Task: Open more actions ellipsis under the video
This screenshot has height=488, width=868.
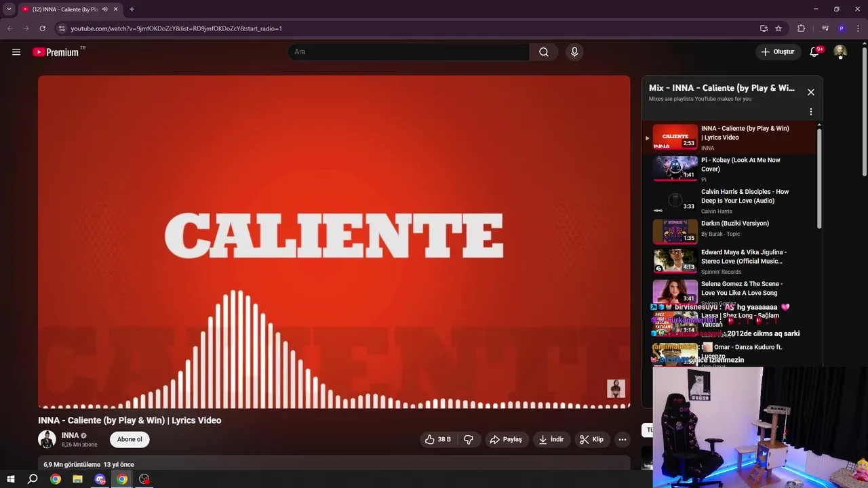Action: (623, 439)
